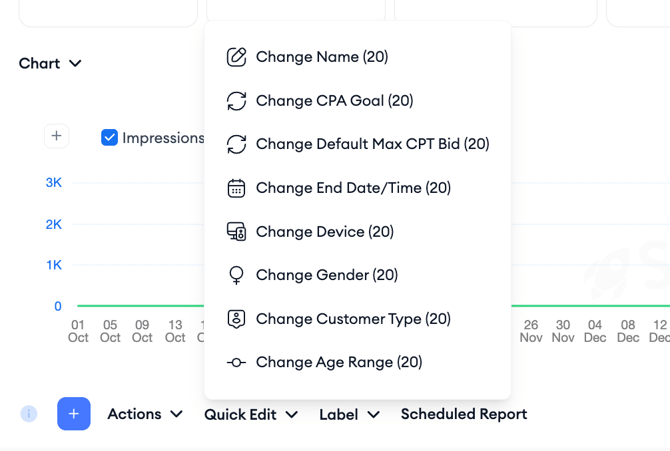Click the calendar icon beside Change End Date/Time
This screenshot has height=451, width=670.
click(236, 188)
